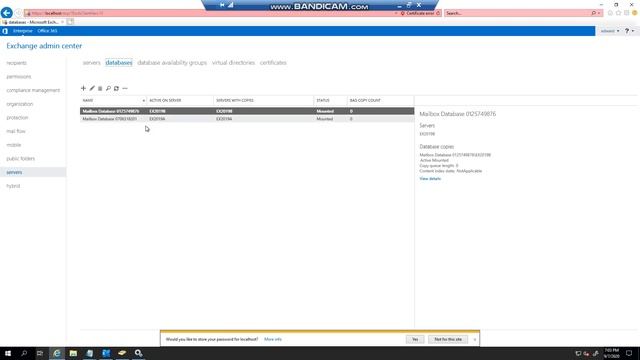
Task: Open the Windows Start menu
Action: 8,353
